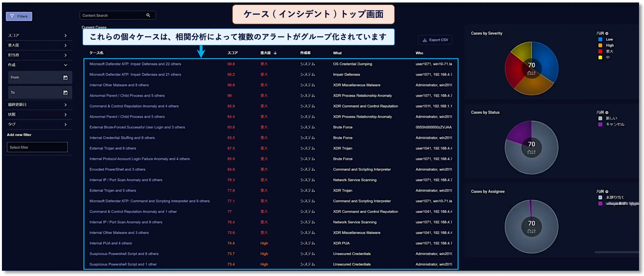
Task: Open the Select filter dropdown
Action: [x=37, y=147]
